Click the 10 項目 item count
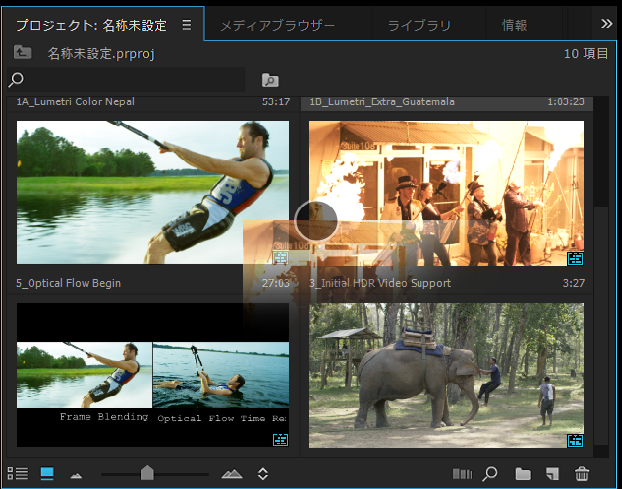 tap(586, 54)
